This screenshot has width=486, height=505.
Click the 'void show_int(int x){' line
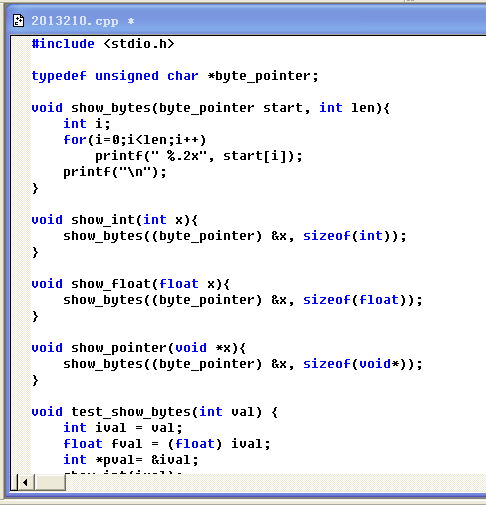click(x=115, y=220)
